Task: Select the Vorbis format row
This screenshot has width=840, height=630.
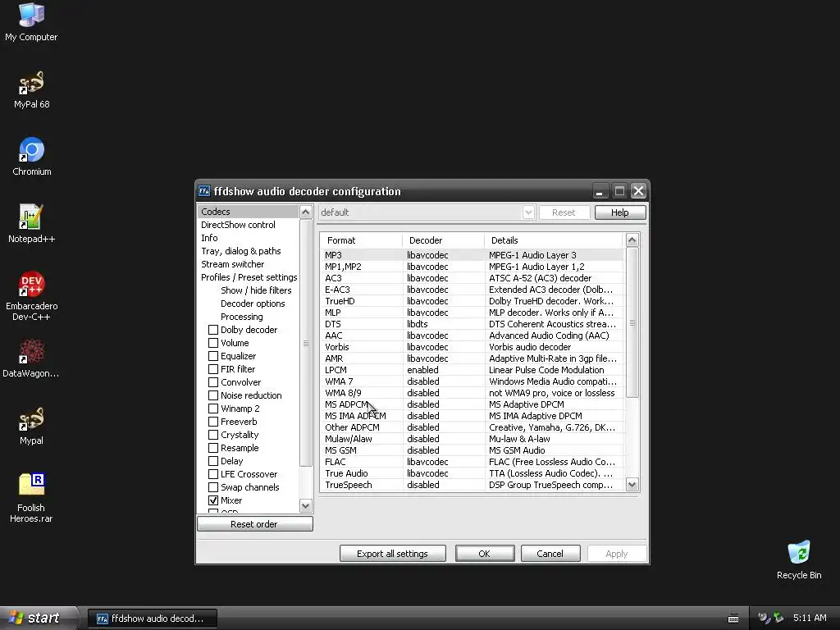Action: [472, 347]
